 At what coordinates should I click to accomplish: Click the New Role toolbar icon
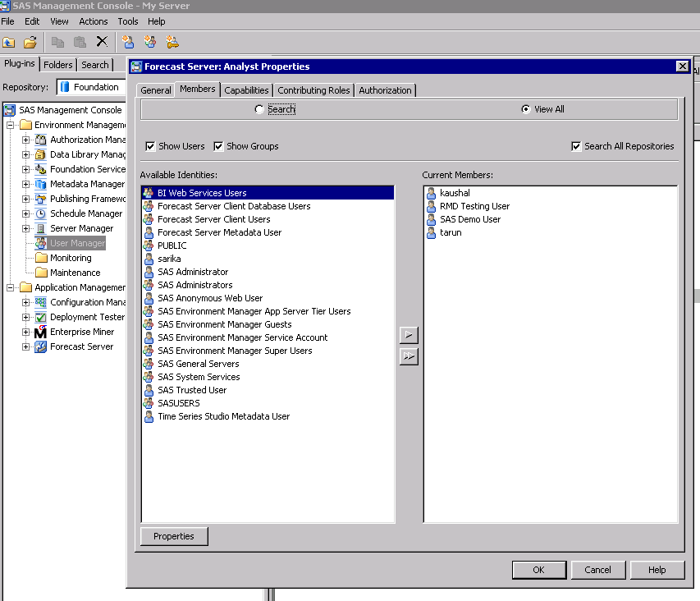click(172, 42)
